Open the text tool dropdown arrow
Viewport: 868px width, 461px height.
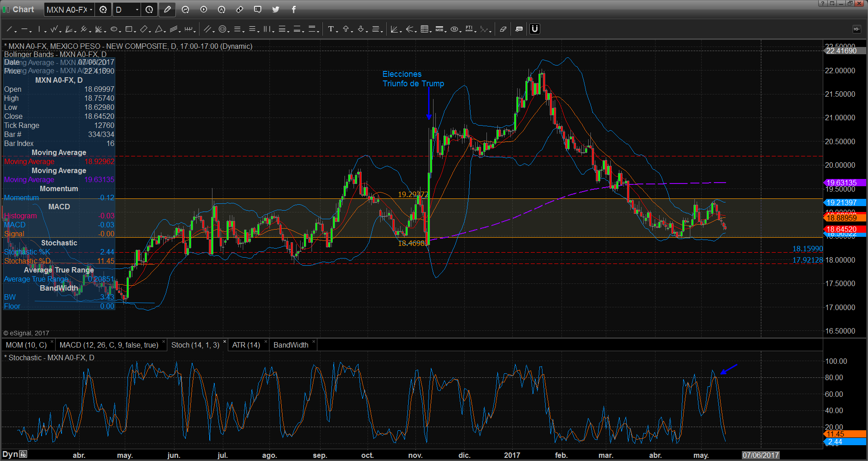click(x=337, y=31)
